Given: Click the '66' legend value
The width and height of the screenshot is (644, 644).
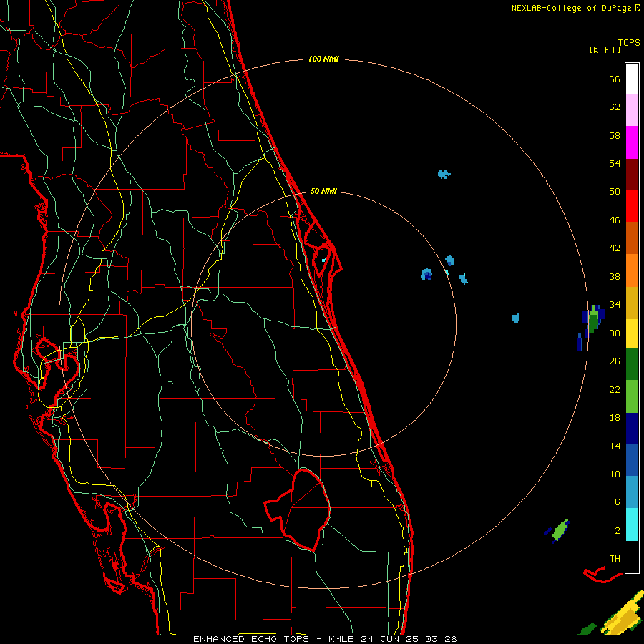Looking at the screenshot, I should [615, 79].
